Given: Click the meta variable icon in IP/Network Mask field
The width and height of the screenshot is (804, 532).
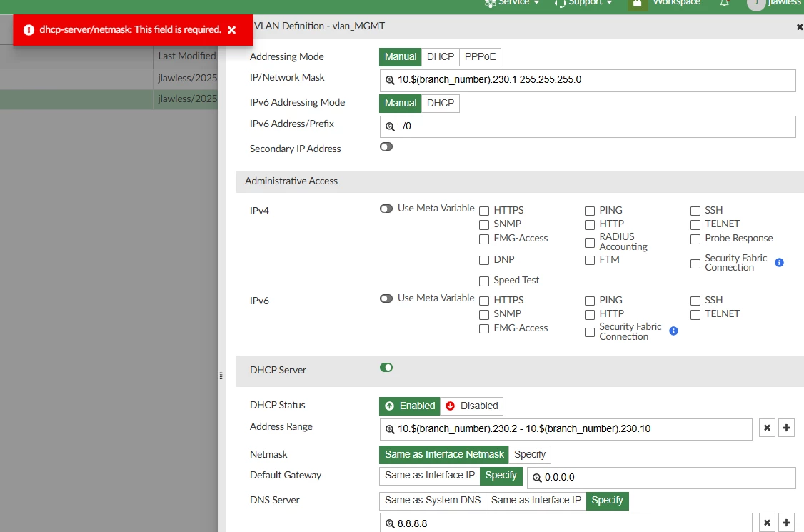Looking at the screenshot, I should click(x=390, y=80).
